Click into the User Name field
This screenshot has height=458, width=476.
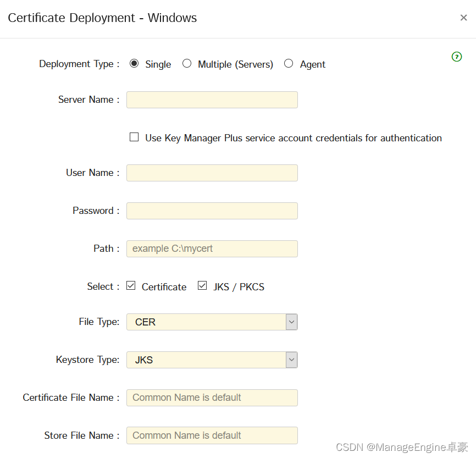pos(212,173)
